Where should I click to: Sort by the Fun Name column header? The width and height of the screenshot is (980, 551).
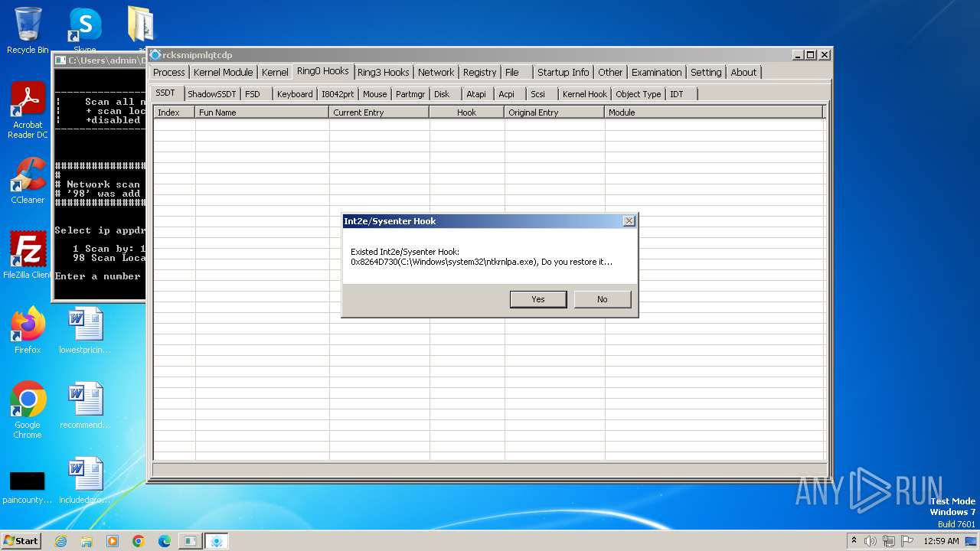[x=262, y=112]
